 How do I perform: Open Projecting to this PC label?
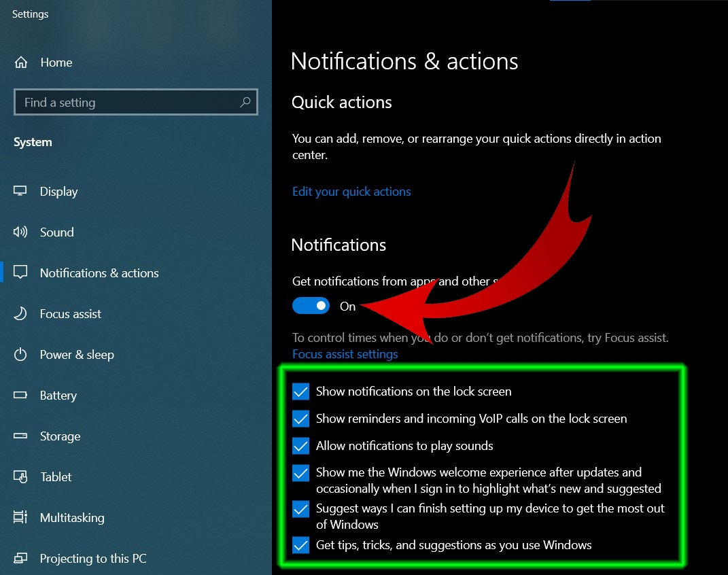93,558
